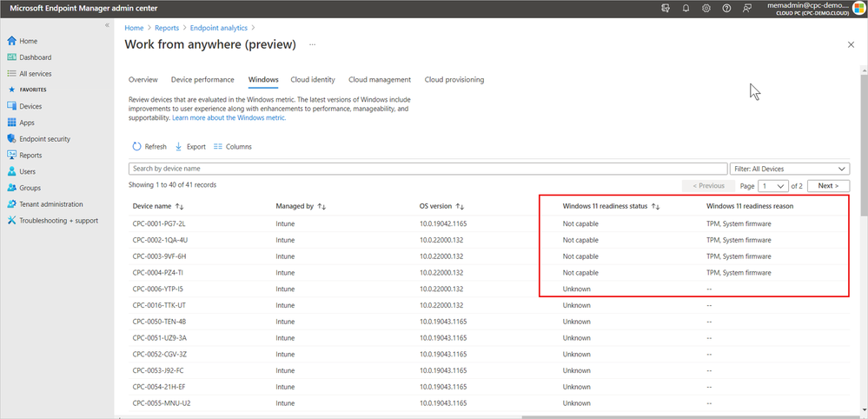
Task: Select device row CPC-0053-J92-FC
Action: point(489,371)
